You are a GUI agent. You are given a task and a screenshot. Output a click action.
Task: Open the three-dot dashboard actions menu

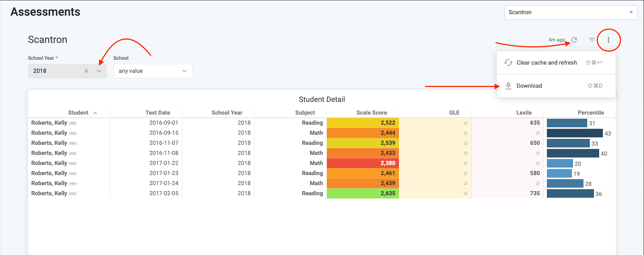(609, 40)
